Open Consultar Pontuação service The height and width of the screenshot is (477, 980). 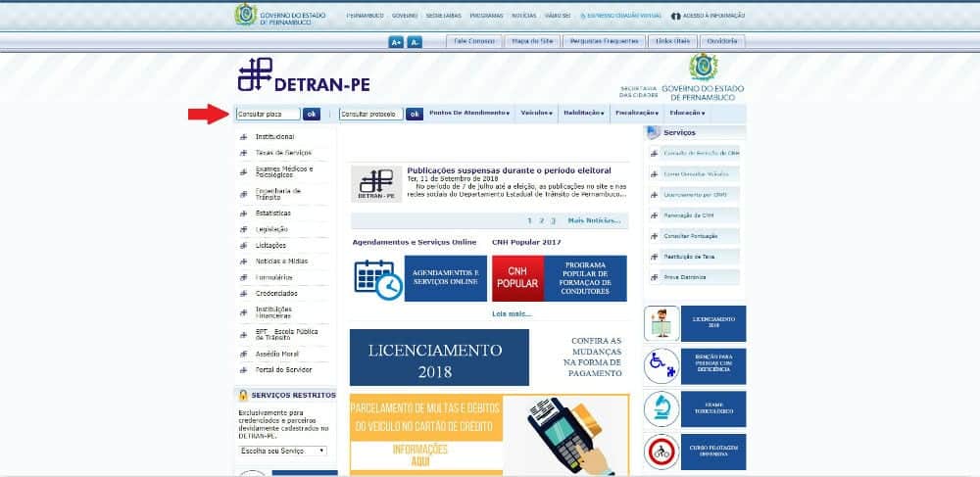coord(693,236)
